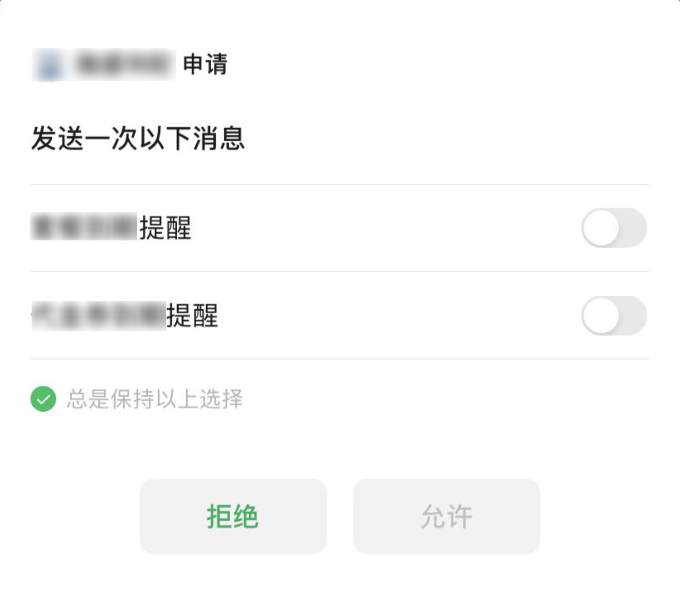Image resolution: width=680 pixels, height=616 pixels.
Task: Click the 总是保持以上选择 label text
Action: point(155,399)
